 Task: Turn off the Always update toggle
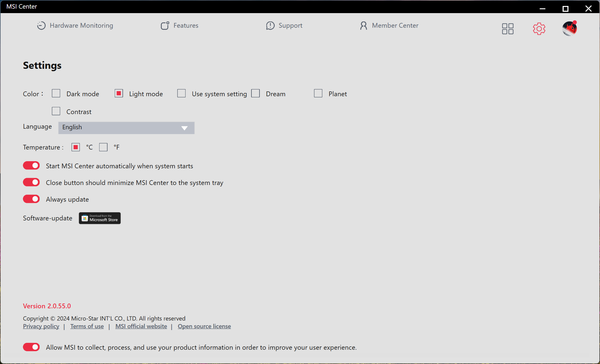coord(31,199)
